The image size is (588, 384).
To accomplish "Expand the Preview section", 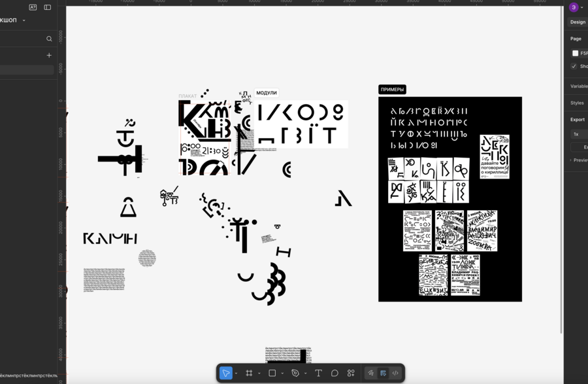I will [x=579, y=160].
